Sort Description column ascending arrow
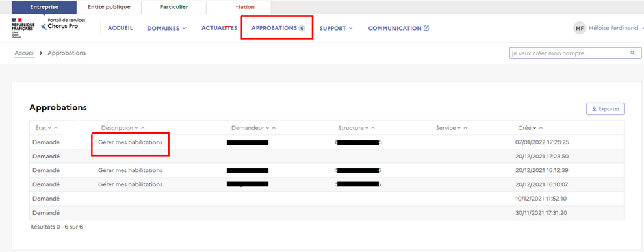Screen dimensions: 644x252 click(x=143, y=128)
